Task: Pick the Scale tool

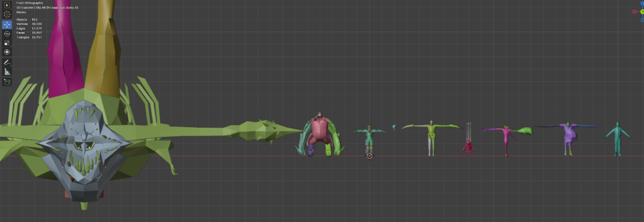Action: coord(7,43)
